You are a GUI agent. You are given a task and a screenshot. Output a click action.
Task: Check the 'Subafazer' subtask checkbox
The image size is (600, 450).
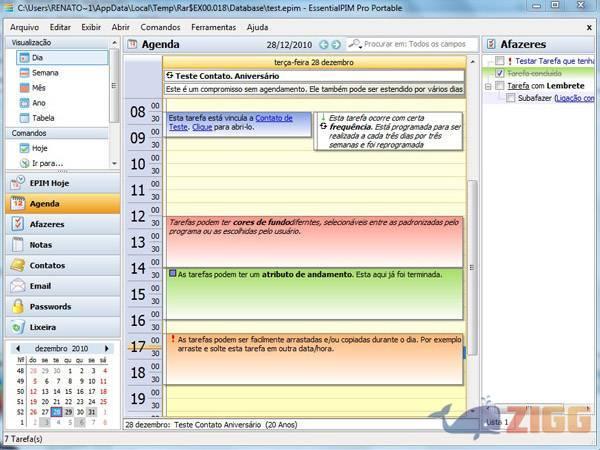click(x=511, y=98)
